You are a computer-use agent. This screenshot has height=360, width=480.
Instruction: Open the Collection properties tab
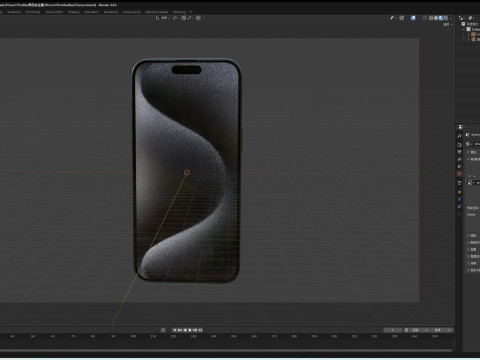pyautogui.click(x=459, y=183)
